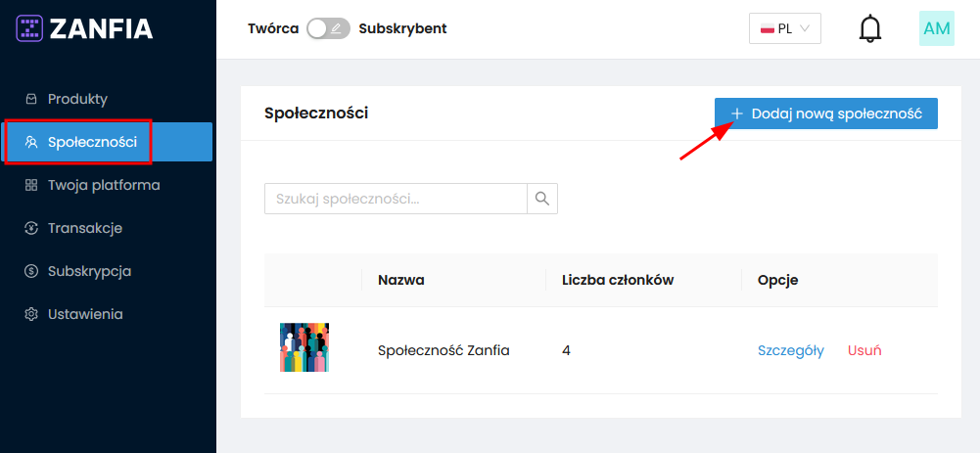Viewport: 980px width, 453px height.
Task: Focus the Szukaj społeczności search field
Action: (396, 199)
